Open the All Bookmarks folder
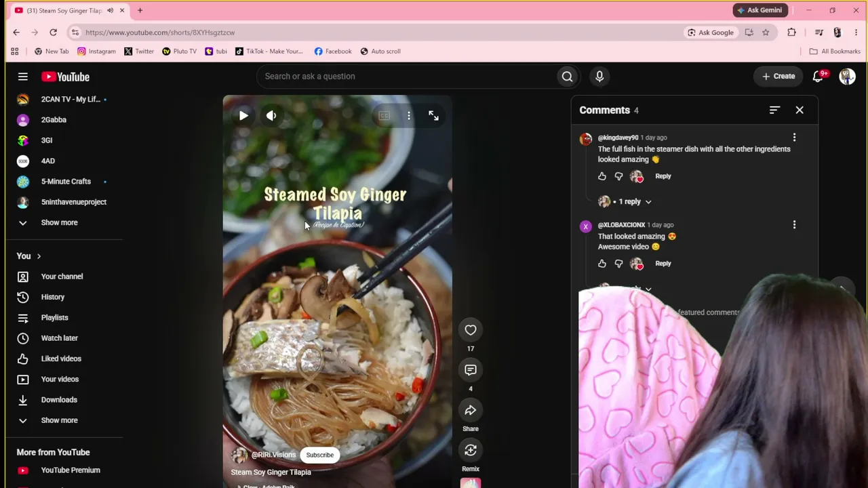 tap(835, 52)
